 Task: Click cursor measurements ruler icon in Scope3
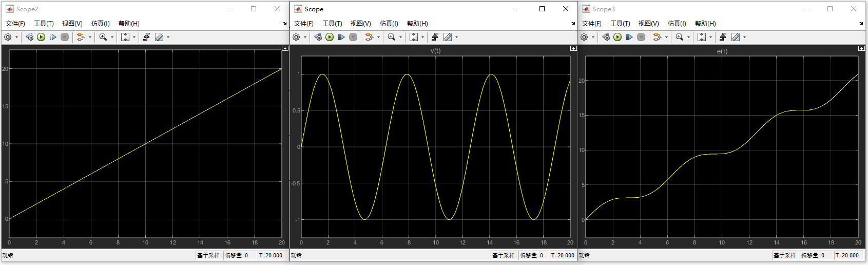tap(736, 37)
